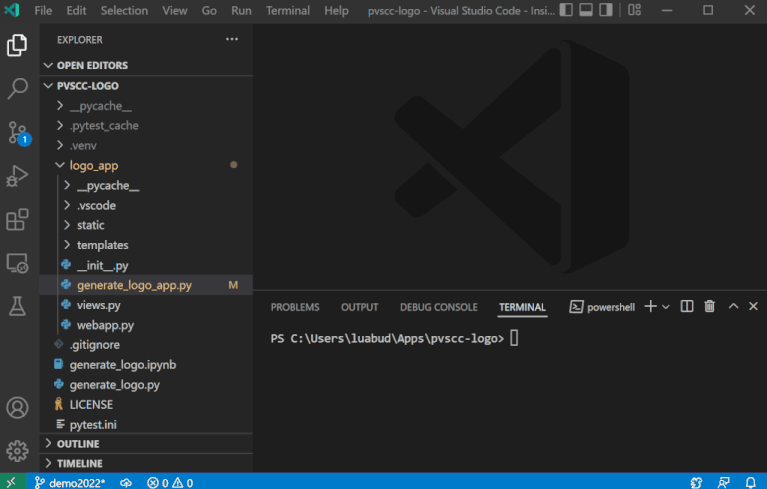767x489 pixels.
Task: Expand __pycache__ inside logo_app
Action: [146, 185]
